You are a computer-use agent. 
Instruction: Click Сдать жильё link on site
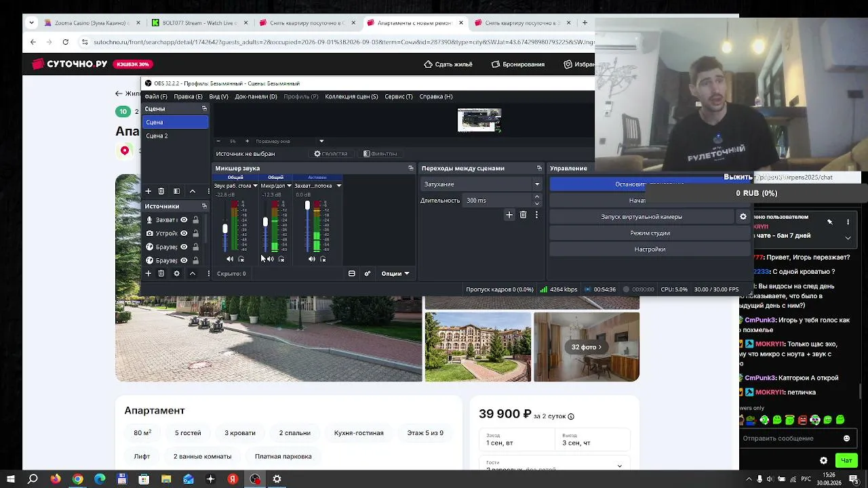pyautogui.click(x=448, y=64)
